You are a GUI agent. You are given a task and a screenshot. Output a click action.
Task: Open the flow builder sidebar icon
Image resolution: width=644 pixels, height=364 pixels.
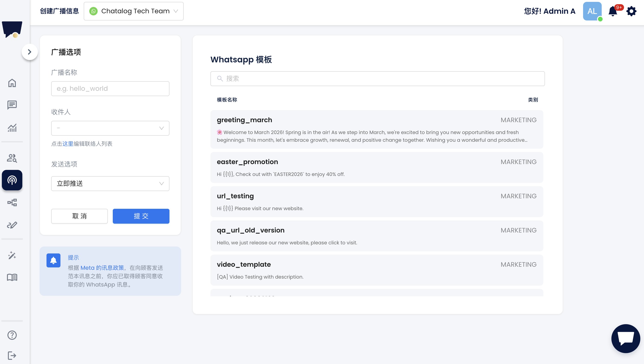(x=12, y=202)
